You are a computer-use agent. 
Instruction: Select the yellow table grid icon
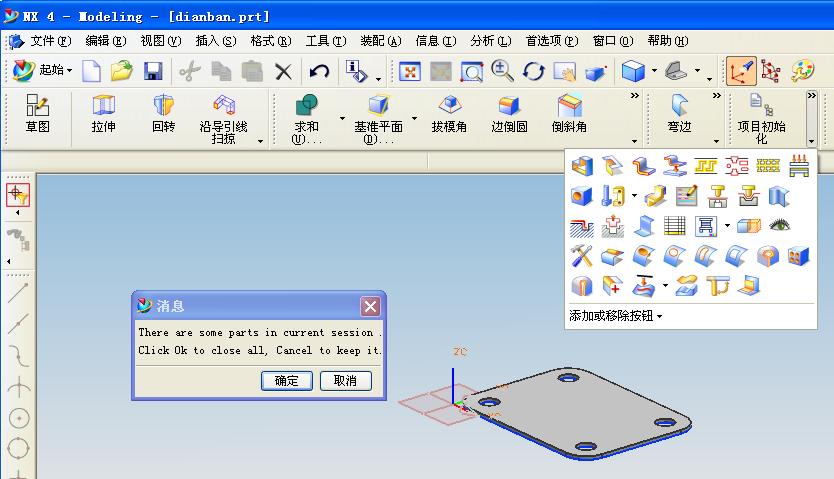pos(674,226)
